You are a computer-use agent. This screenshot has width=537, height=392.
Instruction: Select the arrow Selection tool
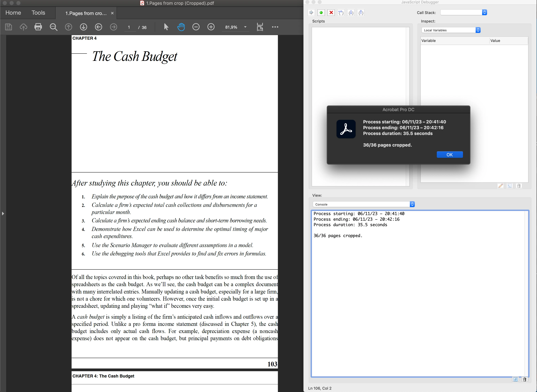(x=166, y=27)
